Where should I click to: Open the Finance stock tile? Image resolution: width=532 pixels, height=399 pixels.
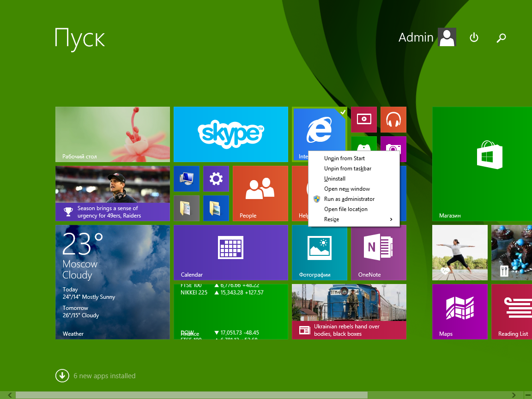231,311
